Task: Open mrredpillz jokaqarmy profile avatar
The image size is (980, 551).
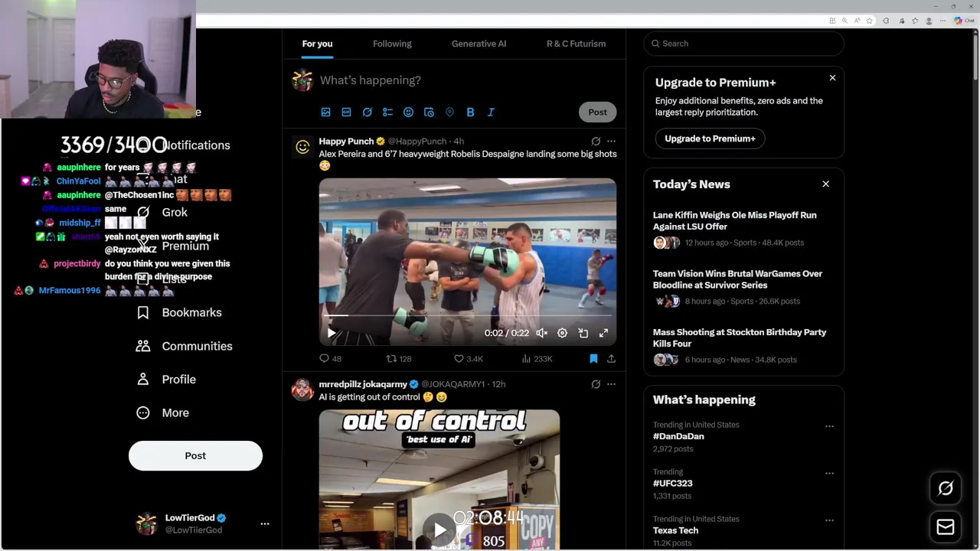Action: click(302, 390)
